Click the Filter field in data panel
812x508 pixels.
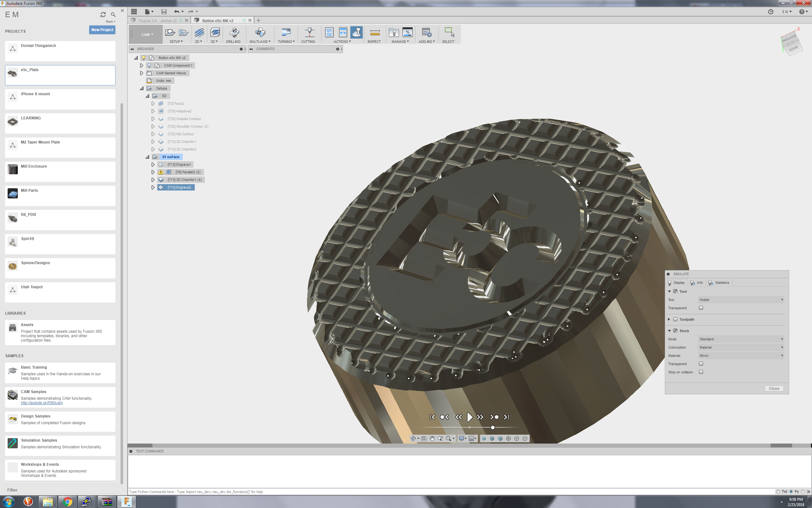tap(64, 490)
